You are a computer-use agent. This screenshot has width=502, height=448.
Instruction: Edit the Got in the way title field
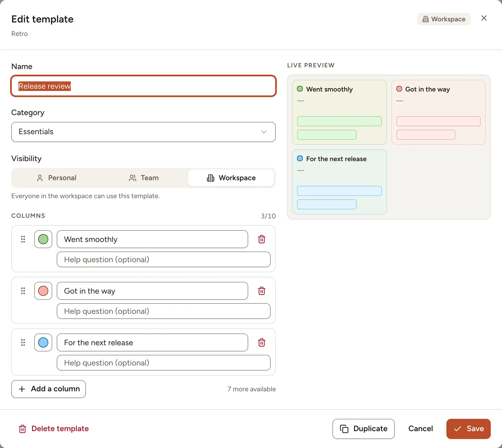click(152, 291)
